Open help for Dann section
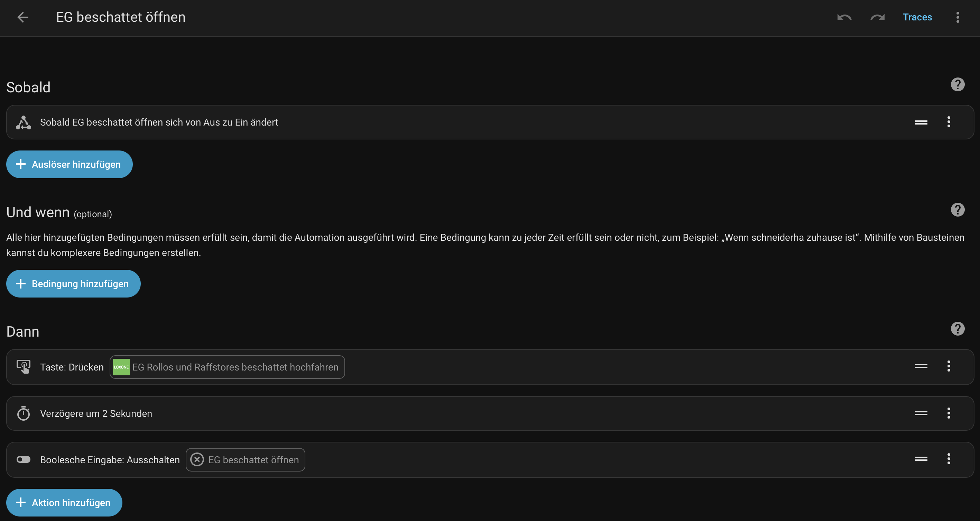The image size is (980, 521). coord(957,329)
